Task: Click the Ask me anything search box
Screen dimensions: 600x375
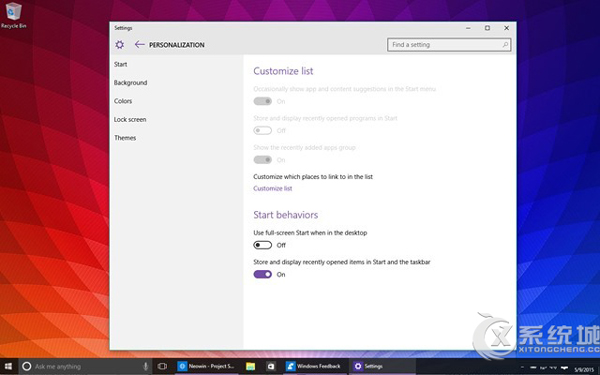Action: tap(84, 366)
